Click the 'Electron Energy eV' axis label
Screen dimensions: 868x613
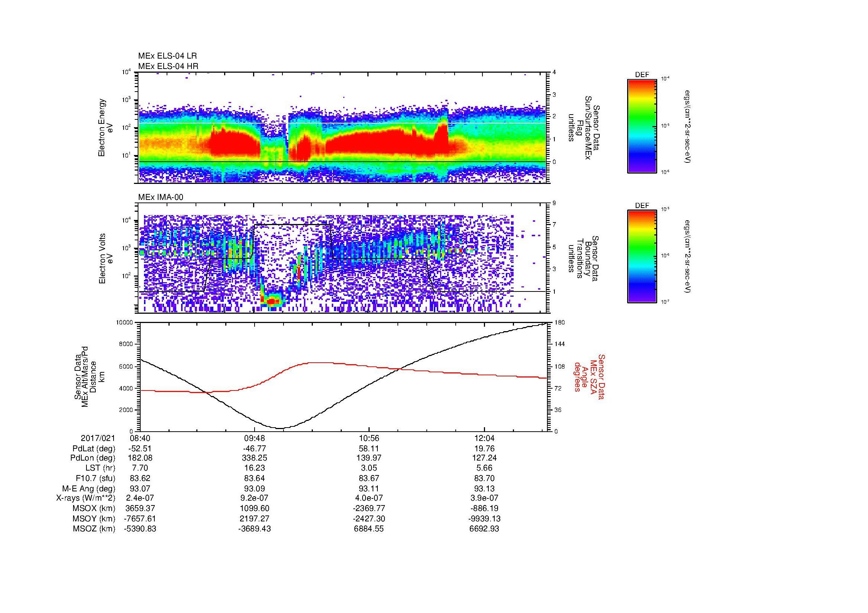105,128
